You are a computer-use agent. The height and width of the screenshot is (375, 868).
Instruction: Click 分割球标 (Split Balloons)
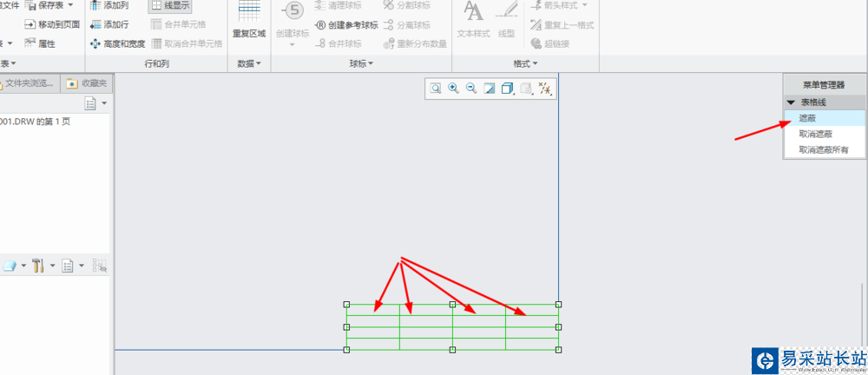click(406, 5)
